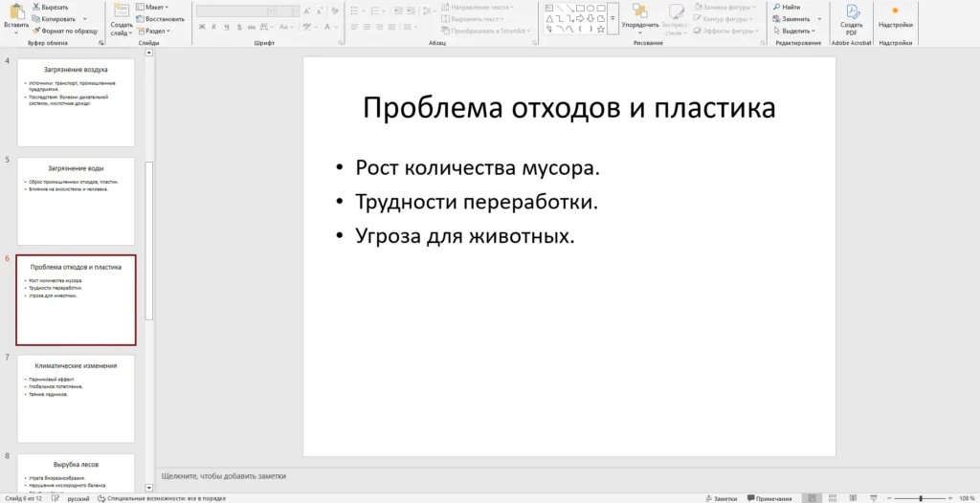Click the Надстройки add-ins button
The width and height of the screenshot is (980, 503).
(895, 17)
